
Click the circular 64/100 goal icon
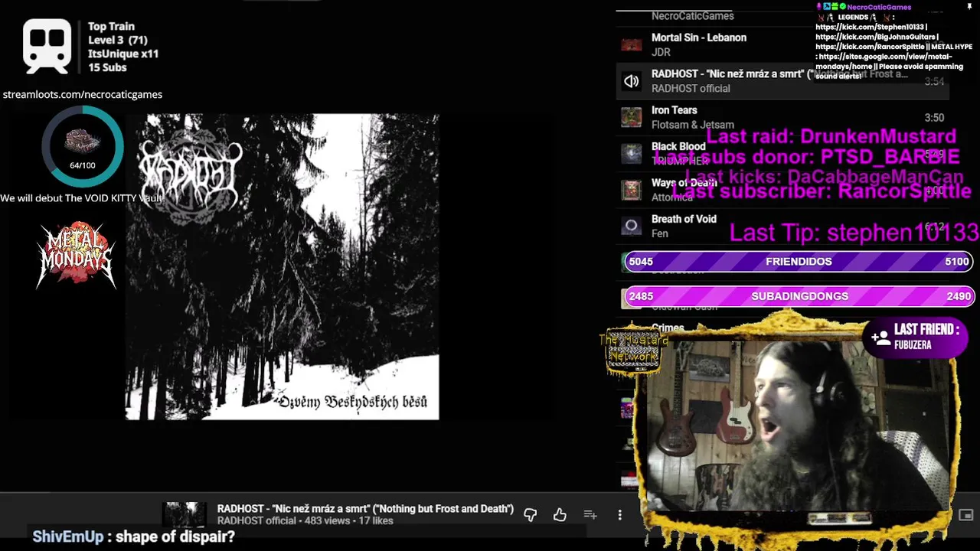83,146
